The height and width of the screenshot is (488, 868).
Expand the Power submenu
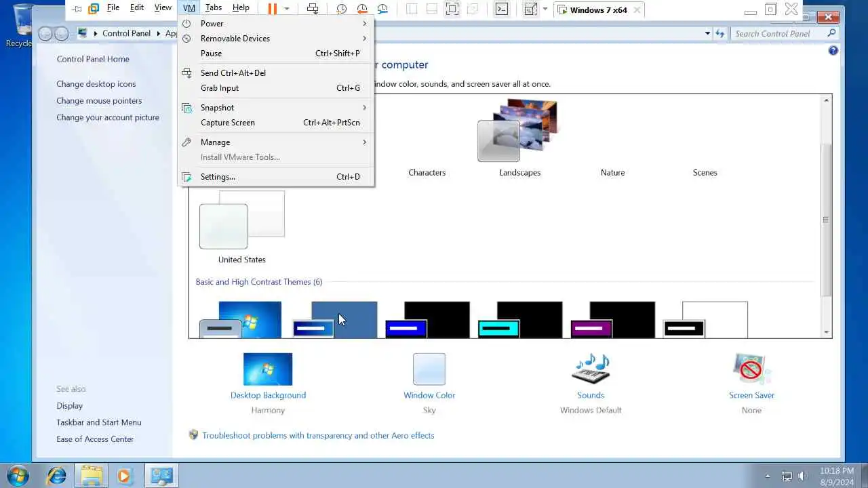point(275,24)
